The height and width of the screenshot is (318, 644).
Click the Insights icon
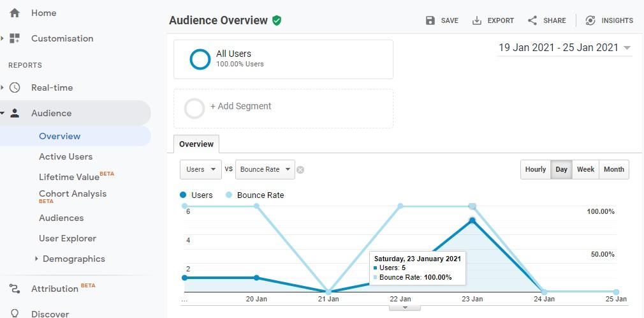(x=590, y=20)
